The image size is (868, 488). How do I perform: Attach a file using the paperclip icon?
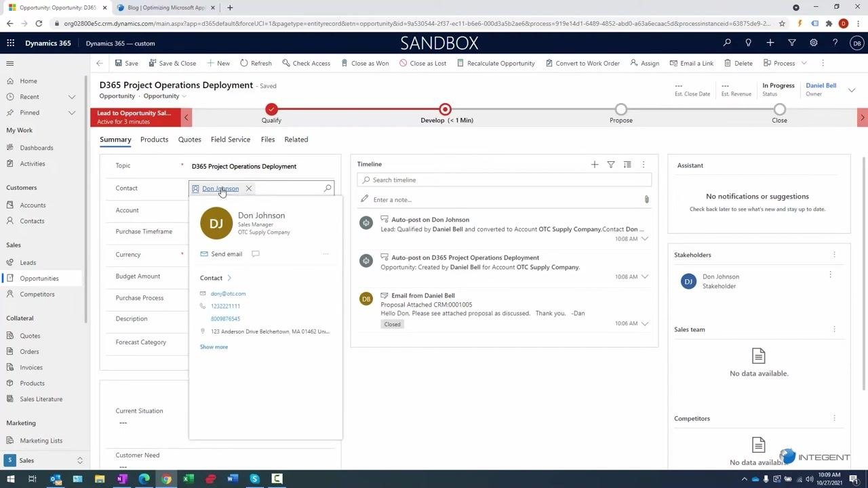coord(646,199)
